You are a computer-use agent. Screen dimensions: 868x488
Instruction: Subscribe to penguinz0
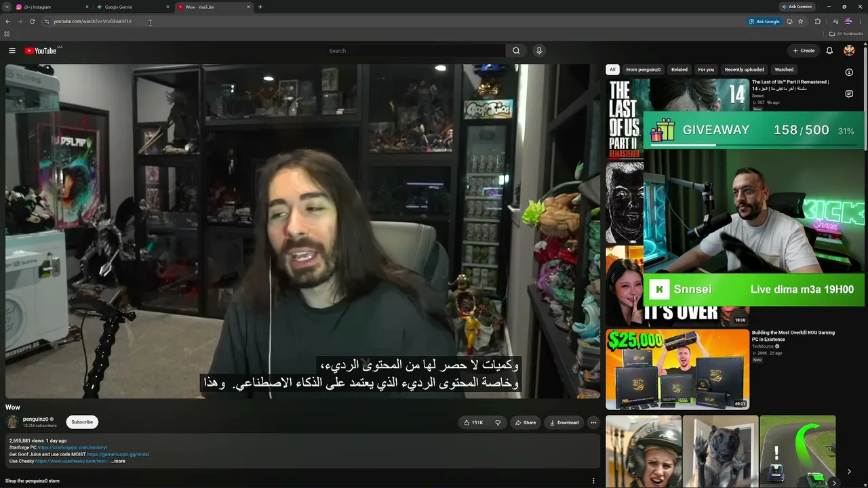pyautogui.click(x=82, y=422)
